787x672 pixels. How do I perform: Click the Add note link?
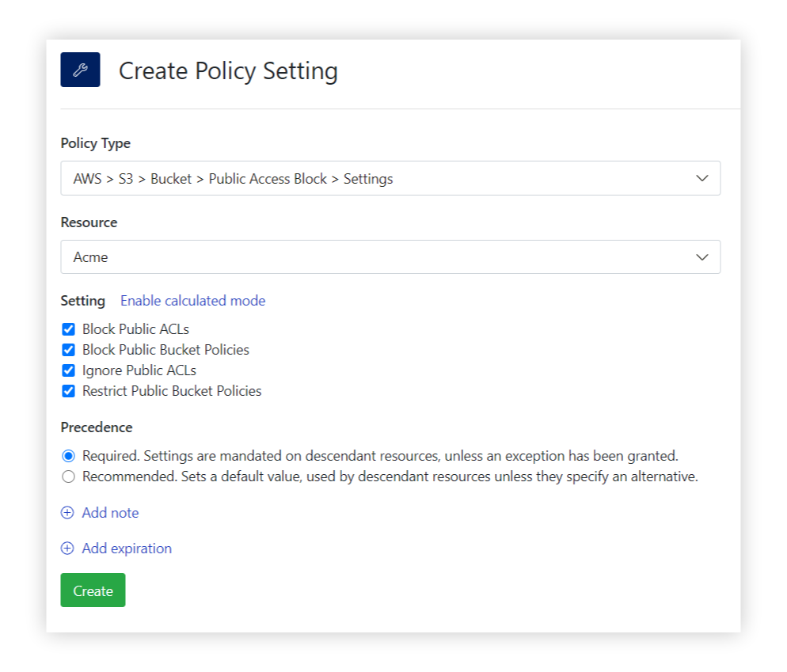[x=110, y=513]
